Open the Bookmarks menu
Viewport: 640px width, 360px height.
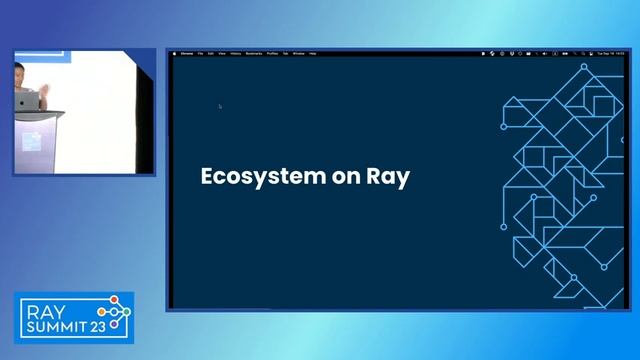coord(254,53)
